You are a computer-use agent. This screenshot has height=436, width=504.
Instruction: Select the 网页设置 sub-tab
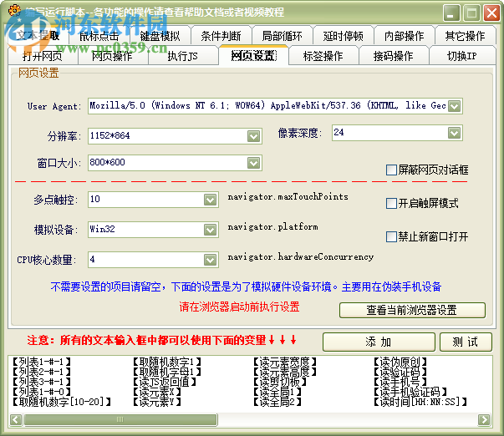pyautogui.click(x=253, y=56)
